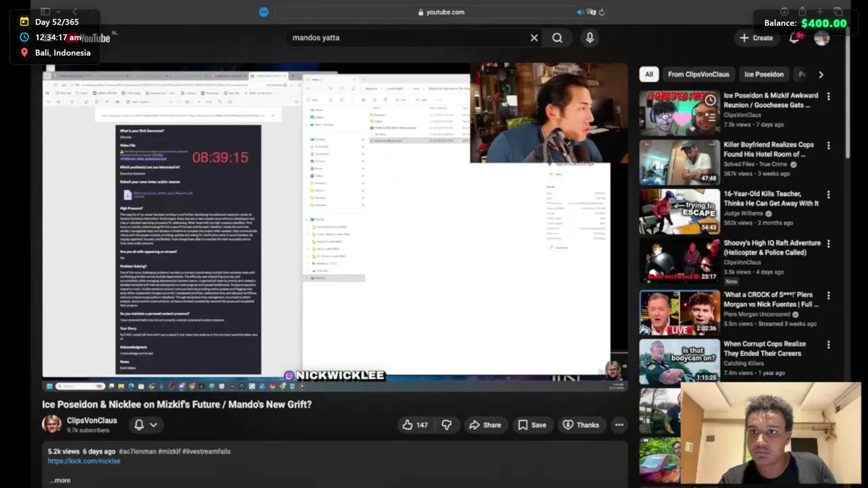Like the video with thumbs up

point(416,425)
